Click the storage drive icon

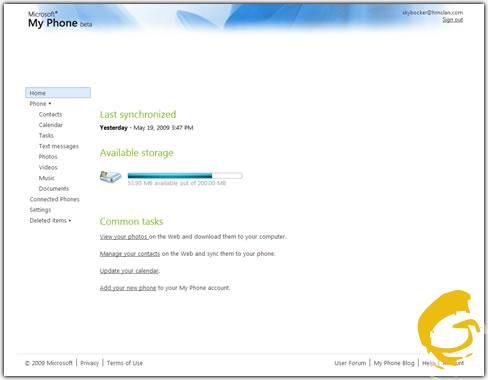(110, 176)
